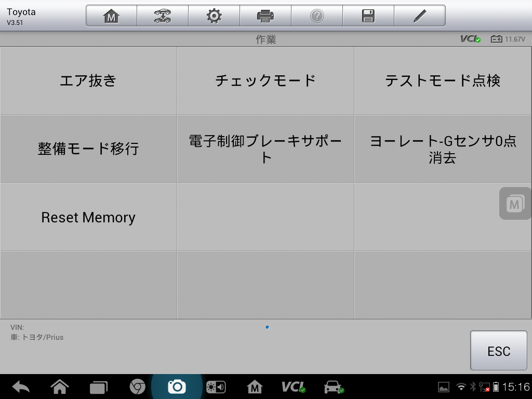Tap the VCI connection status indicator at top
Image resolution: width=532 pixels, height=399 pixels.
(x=470, y=39)
